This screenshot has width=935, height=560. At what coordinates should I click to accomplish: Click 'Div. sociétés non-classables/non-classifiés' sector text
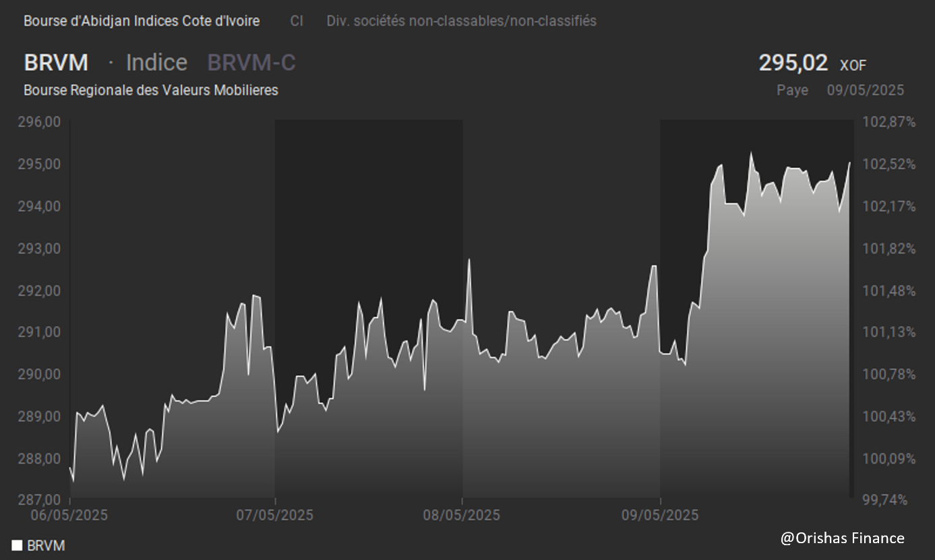(462, 21)
